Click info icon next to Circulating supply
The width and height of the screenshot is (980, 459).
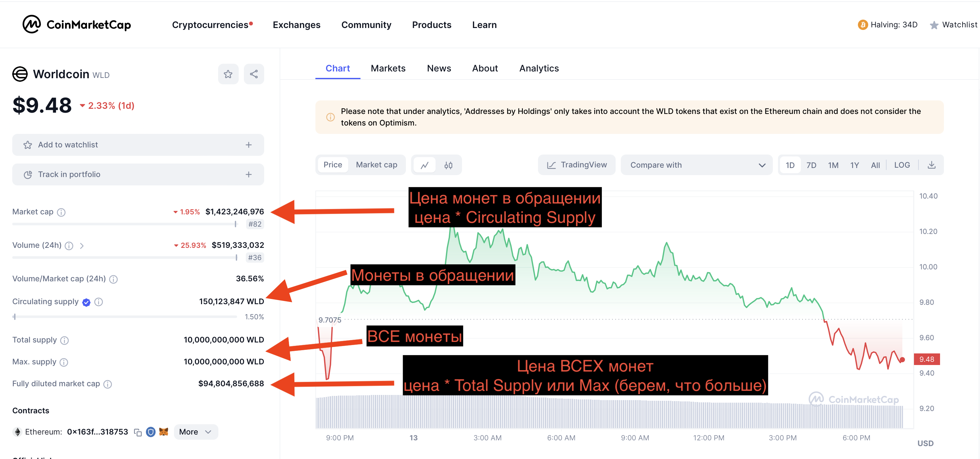click(99, 302)
